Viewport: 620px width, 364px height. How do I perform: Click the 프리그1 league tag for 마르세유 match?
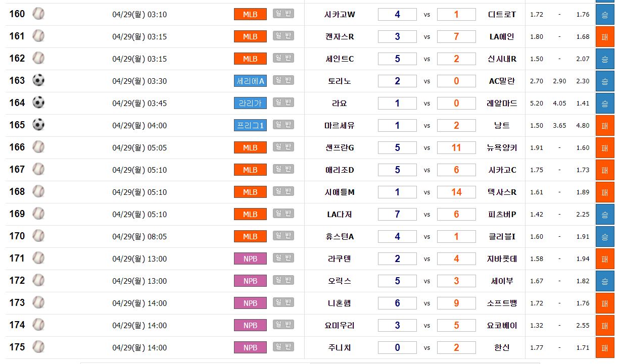pos(250,126)
